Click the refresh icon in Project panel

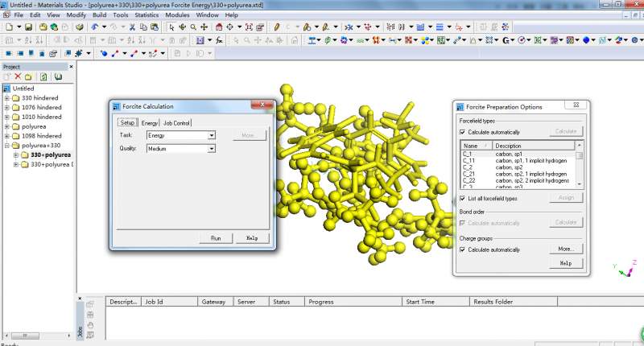(43, 76)
